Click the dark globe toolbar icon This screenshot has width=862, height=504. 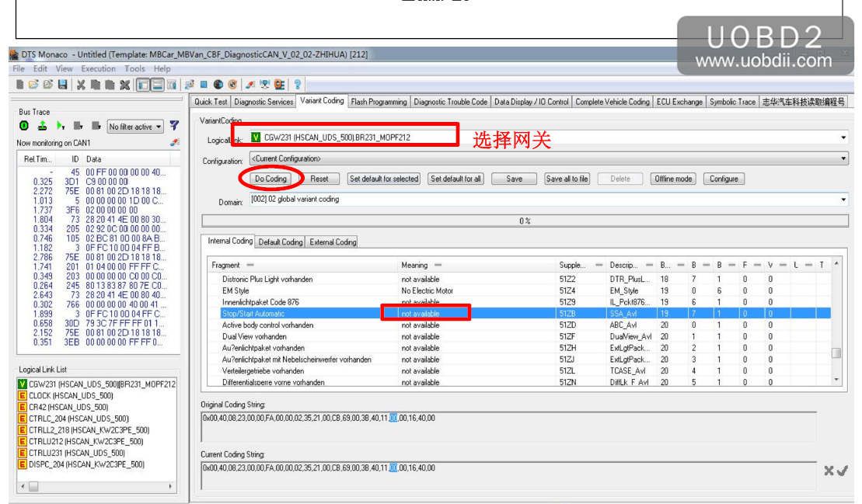point(218,85)
